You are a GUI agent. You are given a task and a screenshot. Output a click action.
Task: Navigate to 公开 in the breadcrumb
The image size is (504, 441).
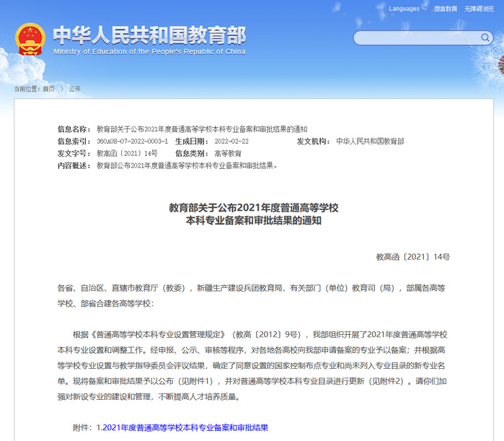click(74, 89)
